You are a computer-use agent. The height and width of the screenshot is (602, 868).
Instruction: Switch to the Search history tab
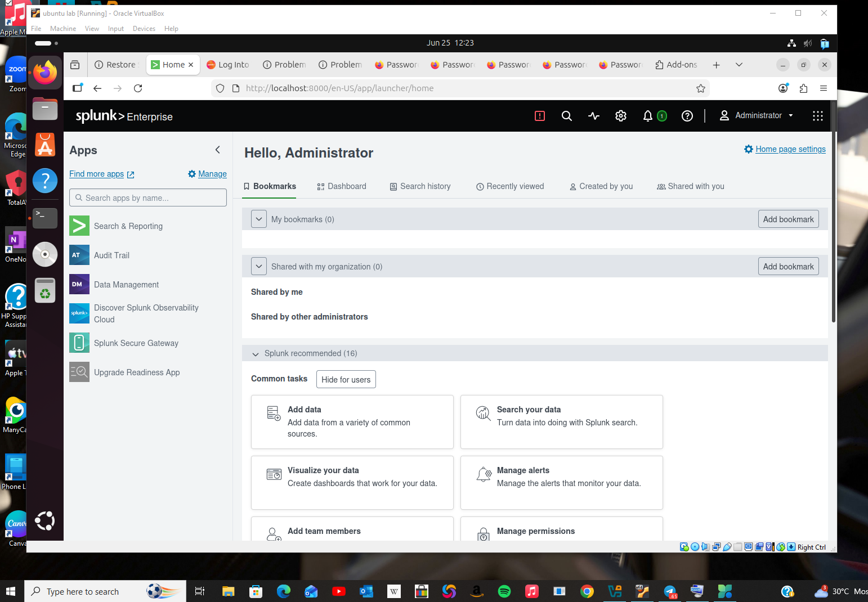[x=420, y=186]
